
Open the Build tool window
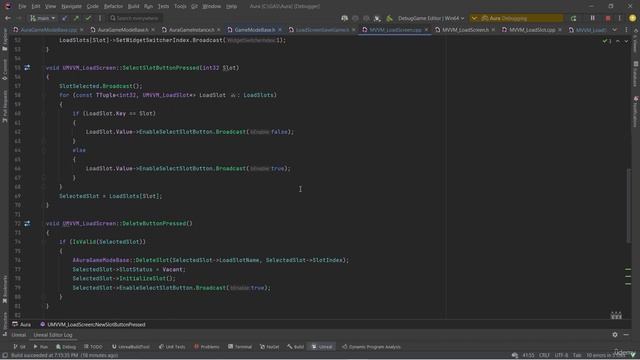[296, 347]
